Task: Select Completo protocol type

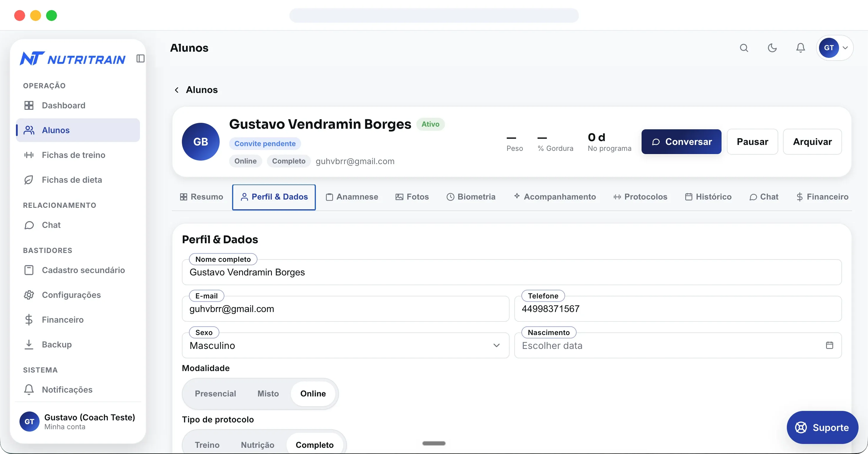Action: click(x=314, y=445)
